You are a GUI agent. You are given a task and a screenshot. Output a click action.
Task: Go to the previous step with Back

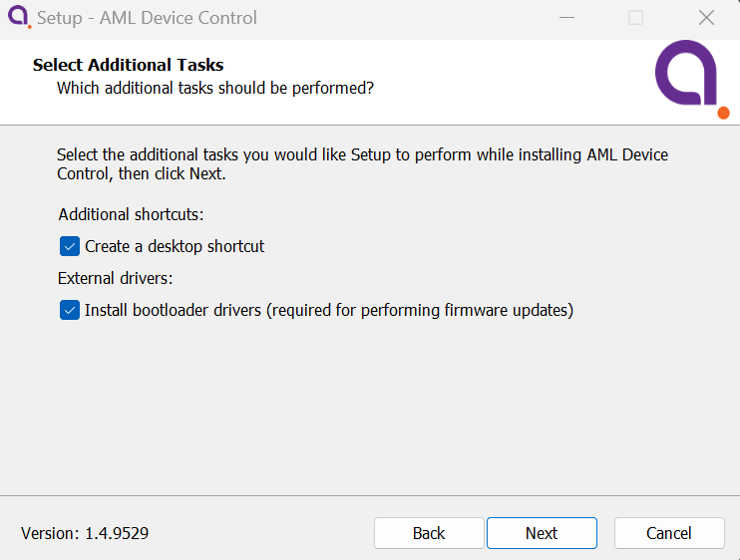click(429, 533)
